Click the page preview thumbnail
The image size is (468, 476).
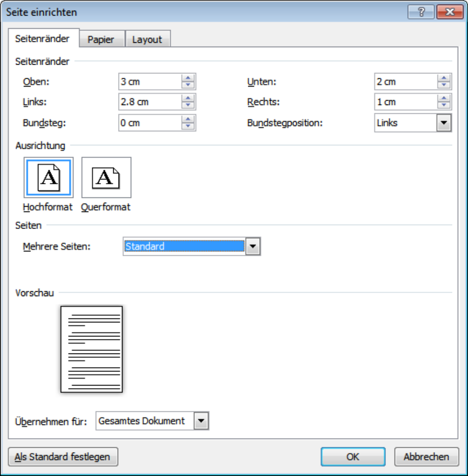click(92, 349)
